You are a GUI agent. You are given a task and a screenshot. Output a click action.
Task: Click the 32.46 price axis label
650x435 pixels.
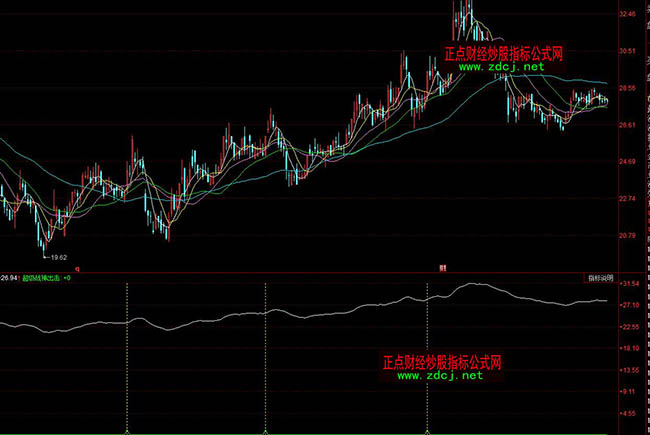point(628,15)
